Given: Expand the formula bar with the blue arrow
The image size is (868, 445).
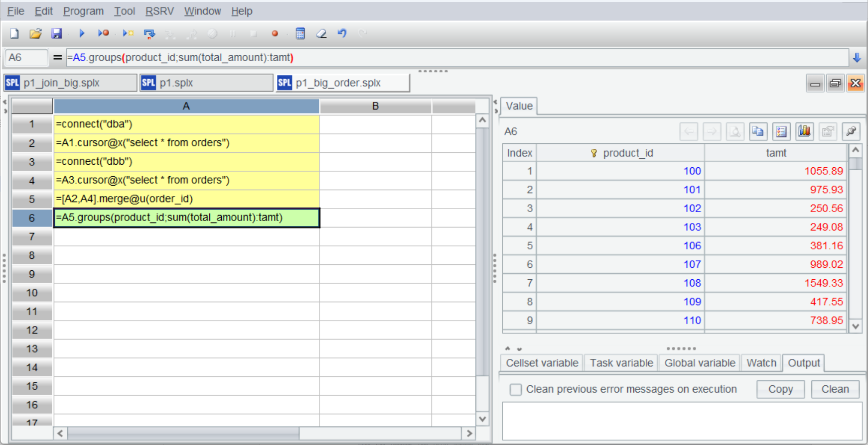Looking at the screenshot, I should click(857, 58).
